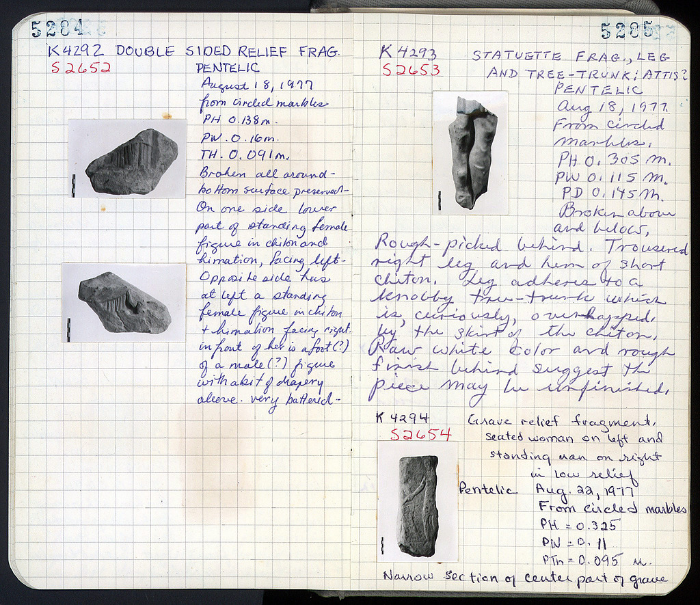
Task: Open the statuette leg and tree-trunk photo
Action: [470, 152]
